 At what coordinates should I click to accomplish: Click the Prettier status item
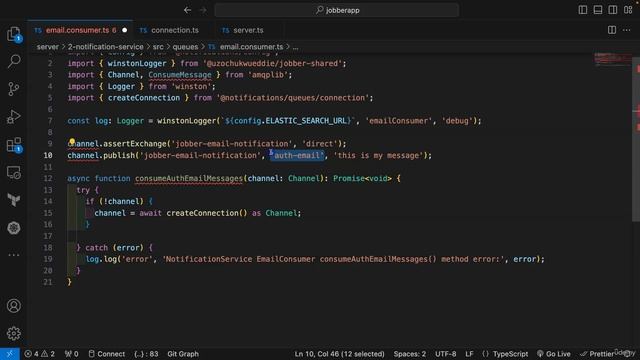[x=597, y=354]
